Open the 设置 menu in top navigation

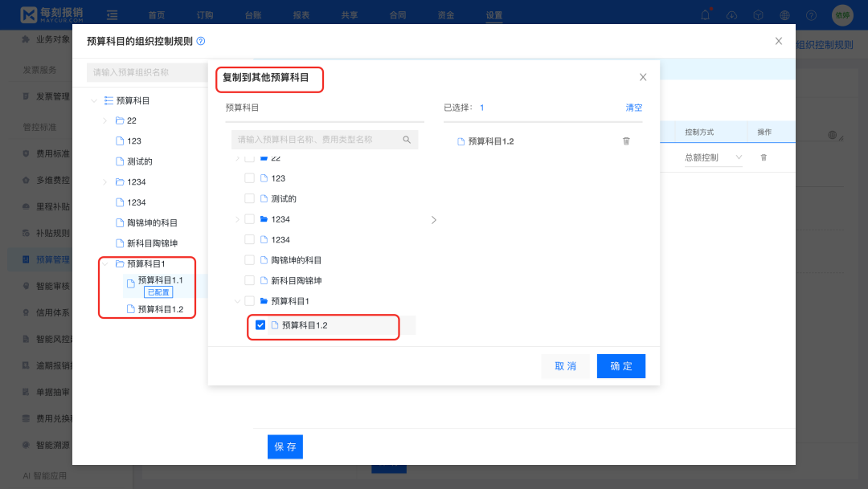click(x=493, y=14)
